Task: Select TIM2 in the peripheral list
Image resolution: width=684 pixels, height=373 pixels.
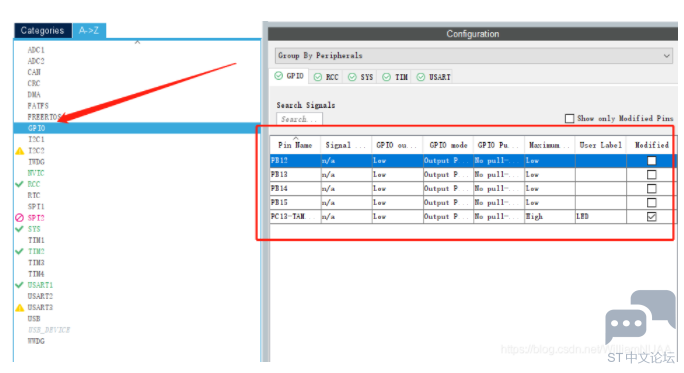Action: [36, 252]
